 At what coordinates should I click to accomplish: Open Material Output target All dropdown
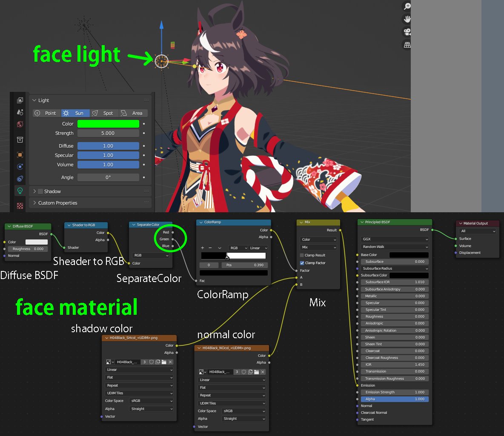478,231
